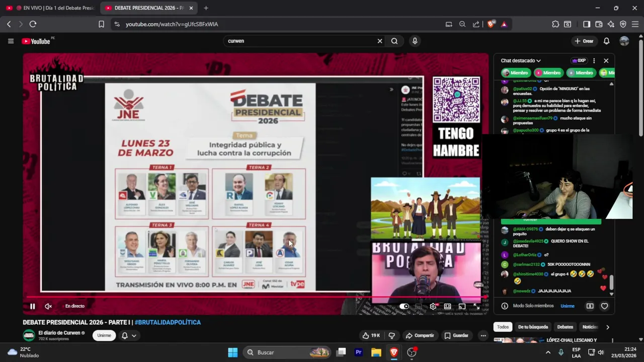Dislike the video
The width and height of the screenshot is (644, 362).
pos(392,335)
